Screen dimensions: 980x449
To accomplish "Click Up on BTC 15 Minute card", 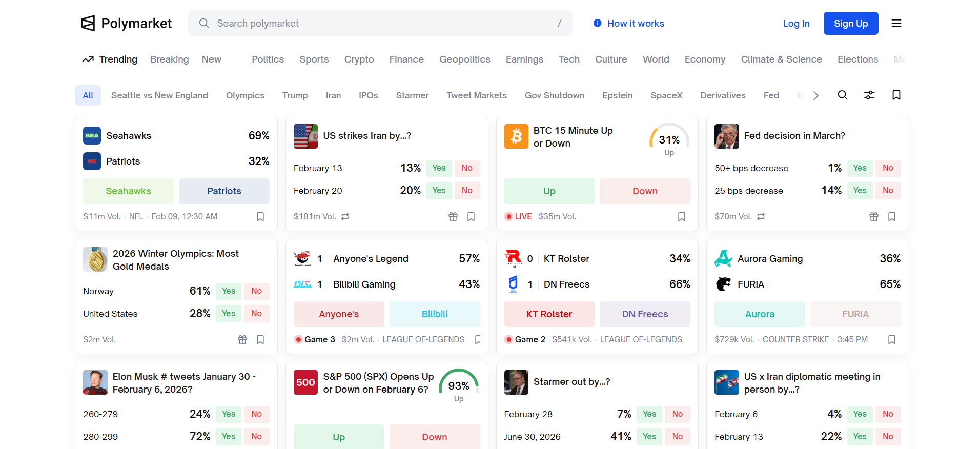I will (549, 191).
